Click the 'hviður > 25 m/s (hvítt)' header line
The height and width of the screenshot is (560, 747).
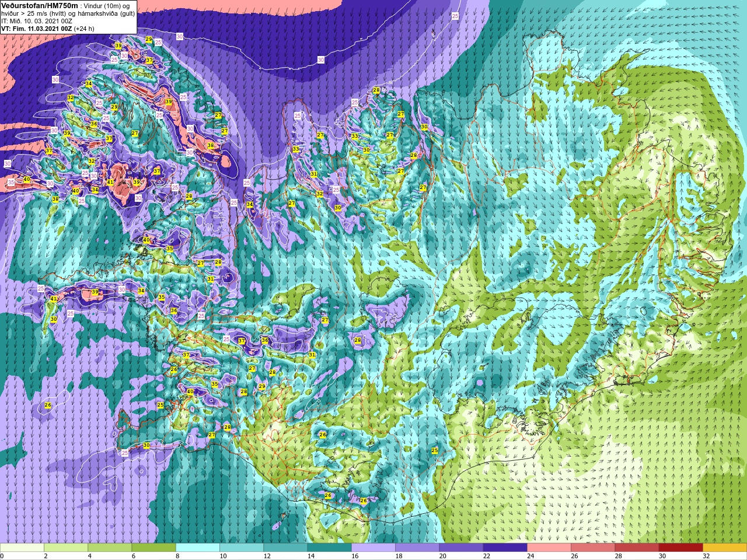tap(68, 13)
